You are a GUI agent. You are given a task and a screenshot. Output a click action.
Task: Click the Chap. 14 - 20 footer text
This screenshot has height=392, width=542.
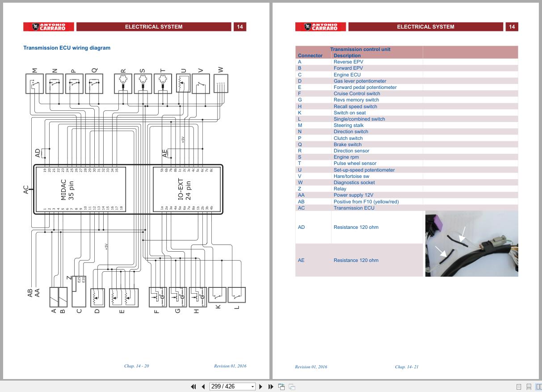(x=137, y=366)
